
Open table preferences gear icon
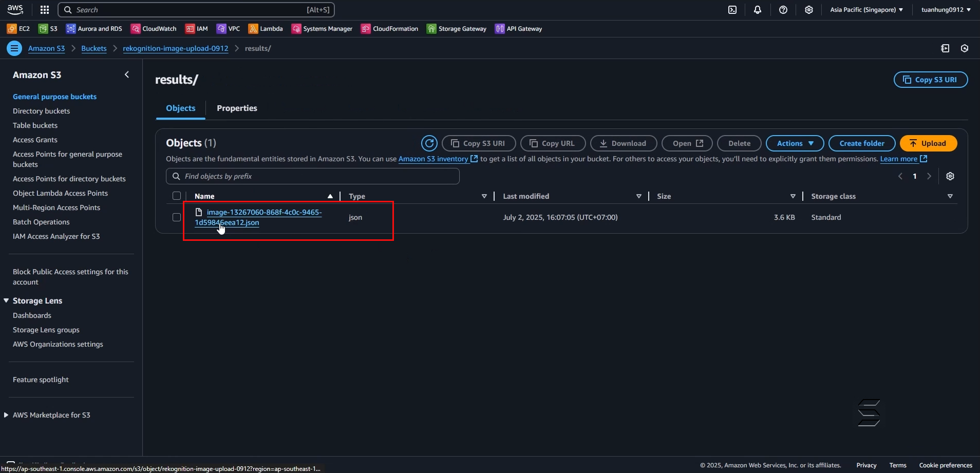tap(950, 176)
